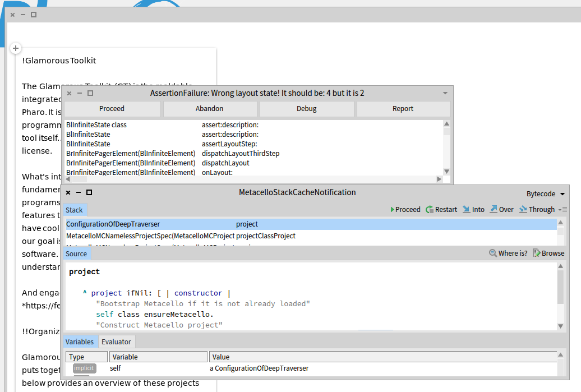Click the !Glamorous Toolkit heading text
The height and width of the screenshot is (392, 581).
(59, 61)
